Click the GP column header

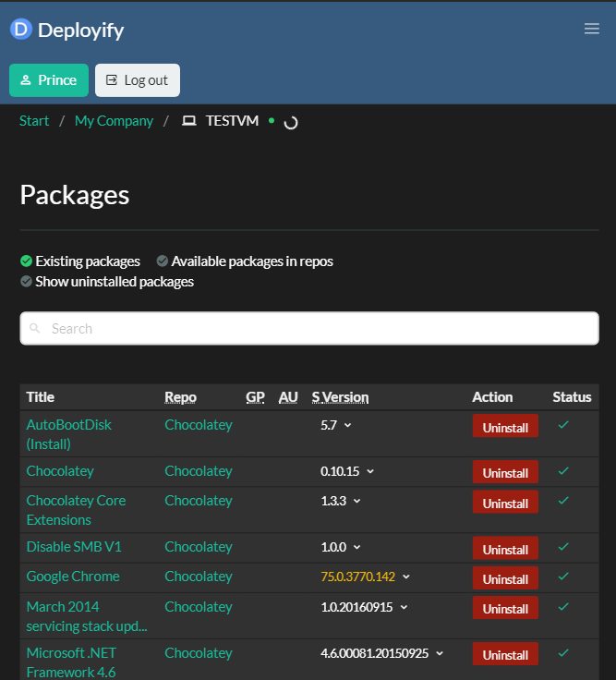[x=255, y=397]
